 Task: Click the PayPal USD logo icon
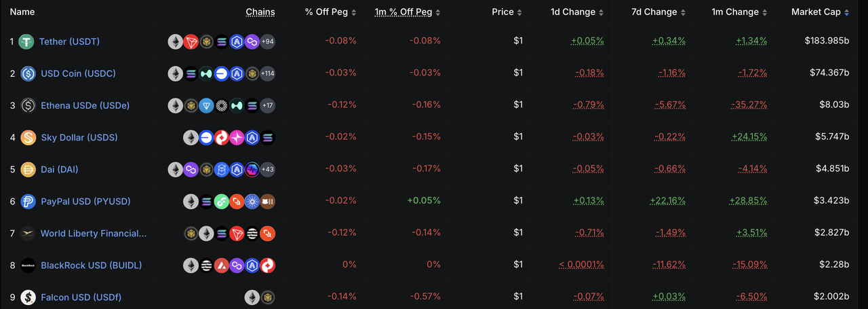[28, 201]
